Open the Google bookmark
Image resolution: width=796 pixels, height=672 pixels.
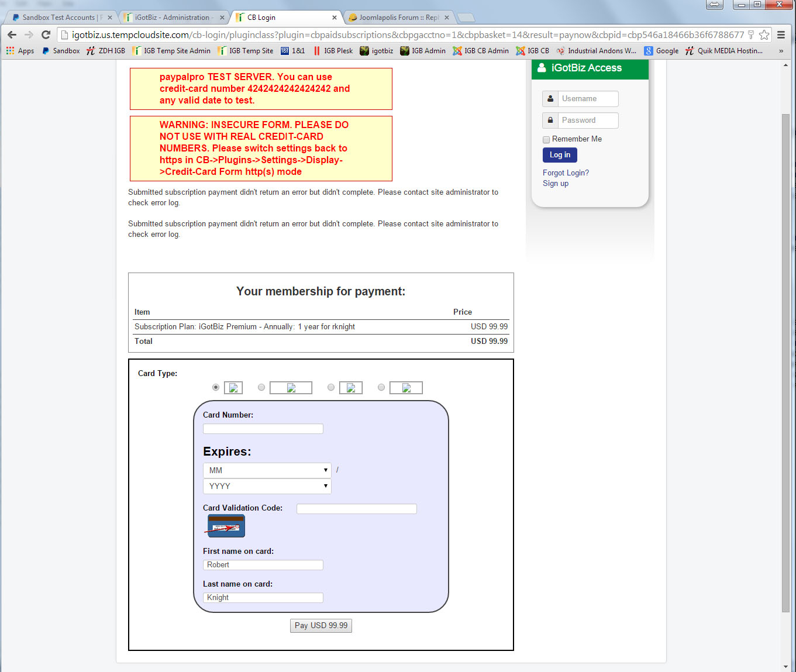tap(661, 51)
